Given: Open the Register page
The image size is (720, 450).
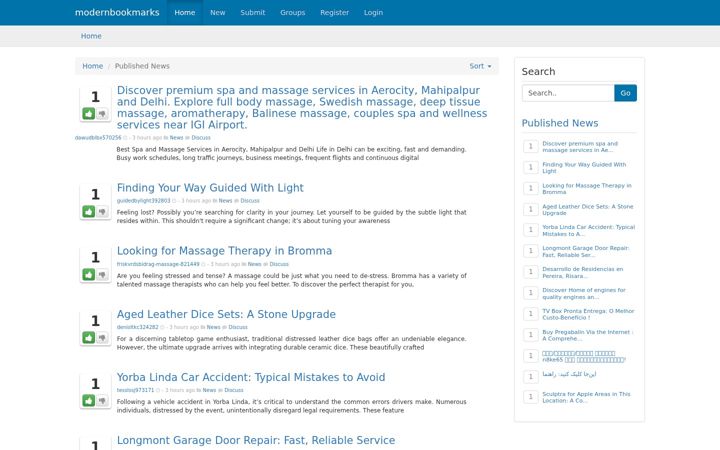Looking at the screenshot, I should [334, 12].
